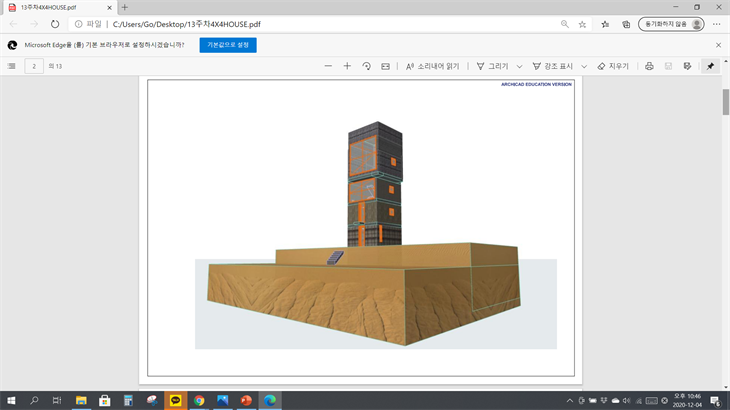Rotate the PDF page
Image resolution: width=730 pixels, height=410 pixels.
[x=366, y=66]
